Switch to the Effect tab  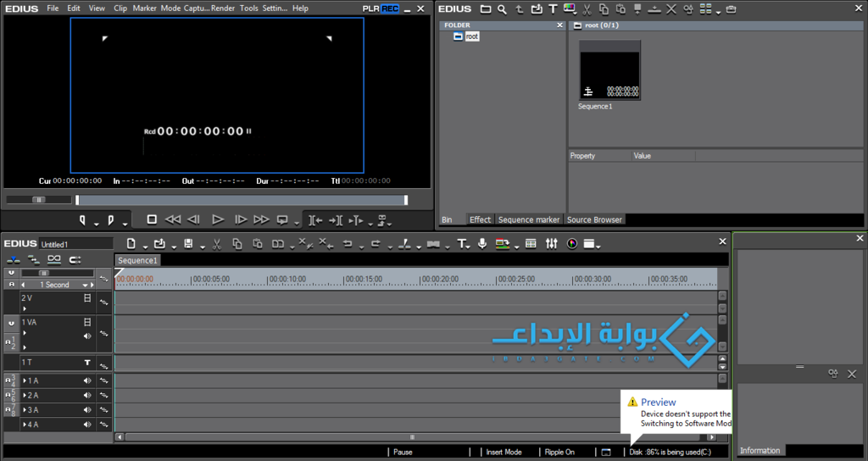(480, 219)
